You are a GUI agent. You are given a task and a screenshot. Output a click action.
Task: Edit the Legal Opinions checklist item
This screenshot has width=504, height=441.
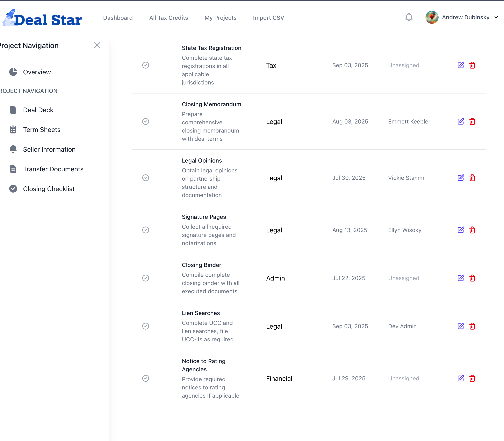click(461, 178)
